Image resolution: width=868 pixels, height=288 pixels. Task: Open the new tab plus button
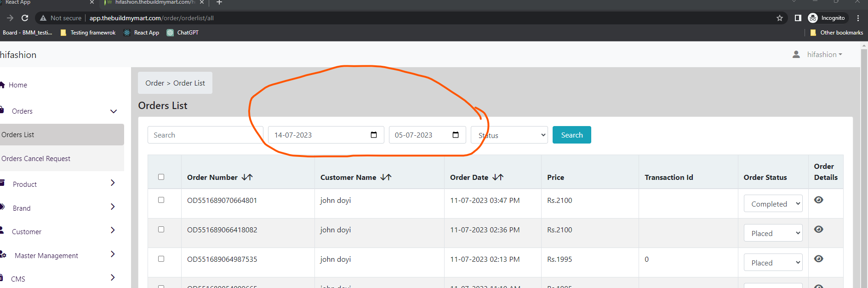[219, 2]
